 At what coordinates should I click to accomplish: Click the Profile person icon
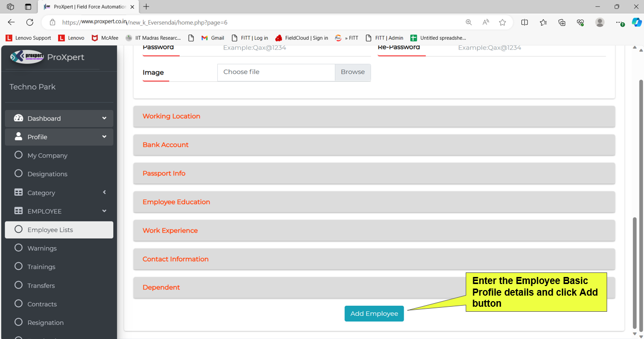coord(19,137)
